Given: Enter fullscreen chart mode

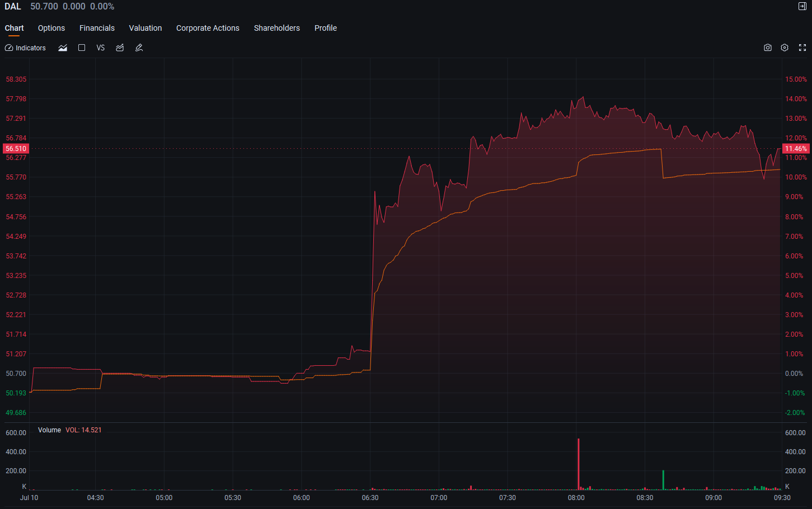Looking at the screenshot, I should pos(802,48).
